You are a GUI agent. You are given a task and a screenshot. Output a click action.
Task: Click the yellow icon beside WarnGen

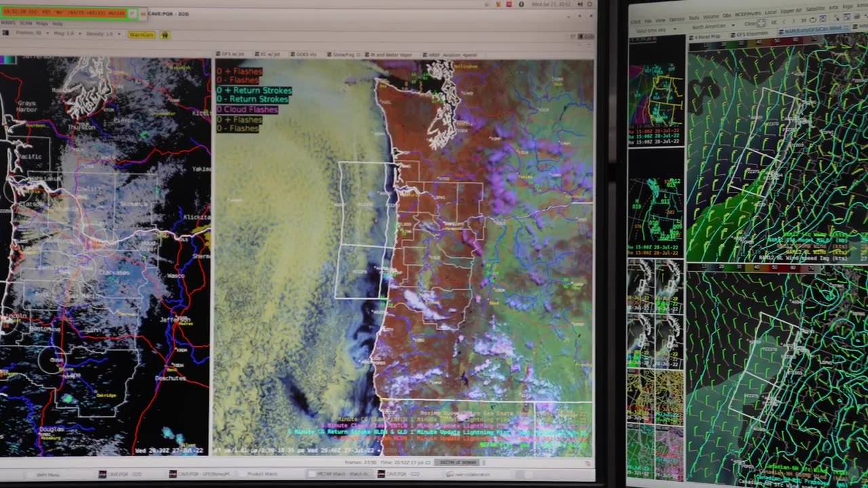165,35
